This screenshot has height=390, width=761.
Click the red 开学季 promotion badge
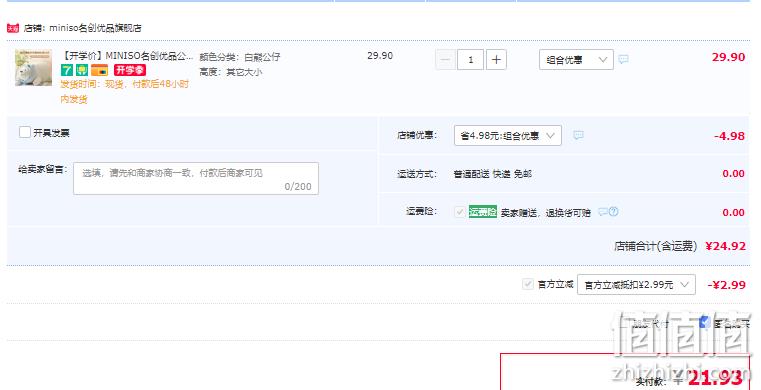point(130,70)
